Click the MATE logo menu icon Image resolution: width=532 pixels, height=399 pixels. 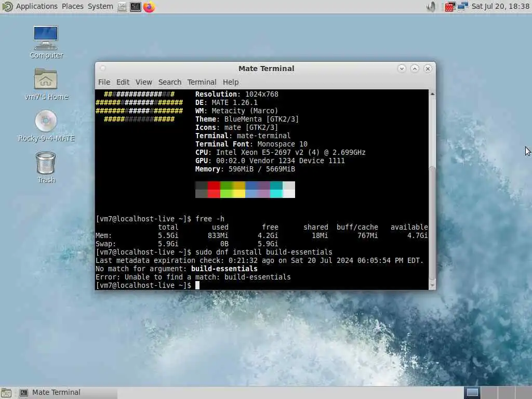7,6
